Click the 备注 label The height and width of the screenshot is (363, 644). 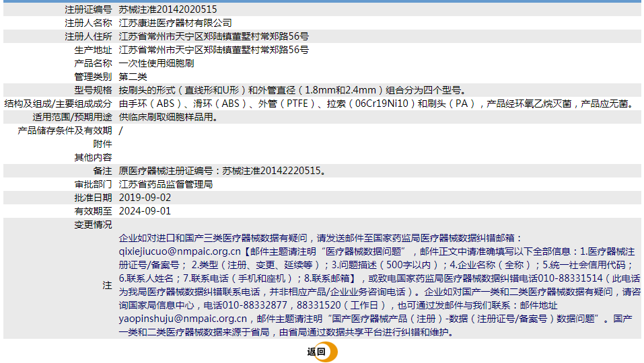[x=103, y=171]
